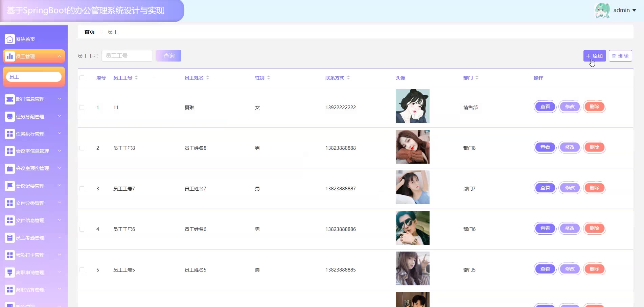Click the 系统首页 home icon
This screenshot has height=307, width=644.
(10, 39)
